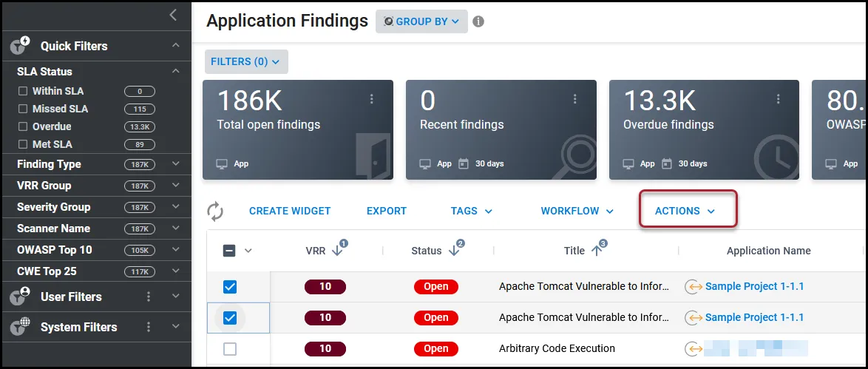Refresh the findings list

coord(215,211)
